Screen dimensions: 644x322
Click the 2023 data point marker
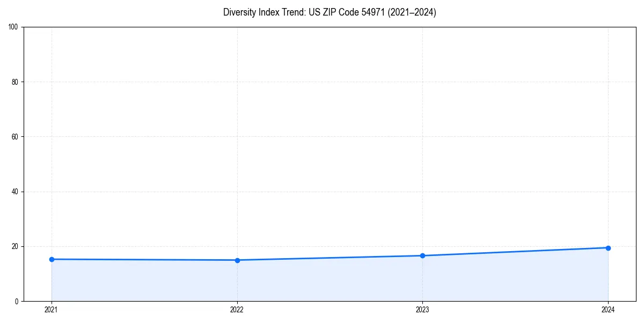click(x=422, y=255)
